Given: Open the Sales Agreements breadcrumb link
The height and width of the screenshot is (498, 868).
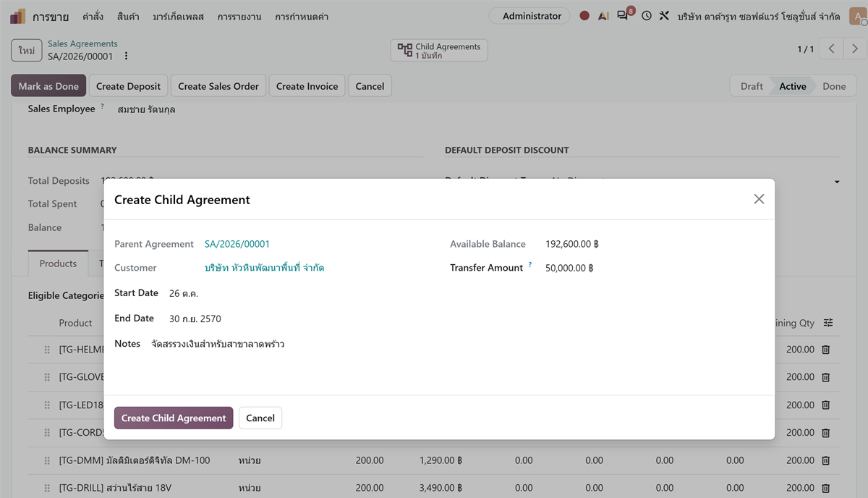Looking at the screenshot, I should [82, 44].
